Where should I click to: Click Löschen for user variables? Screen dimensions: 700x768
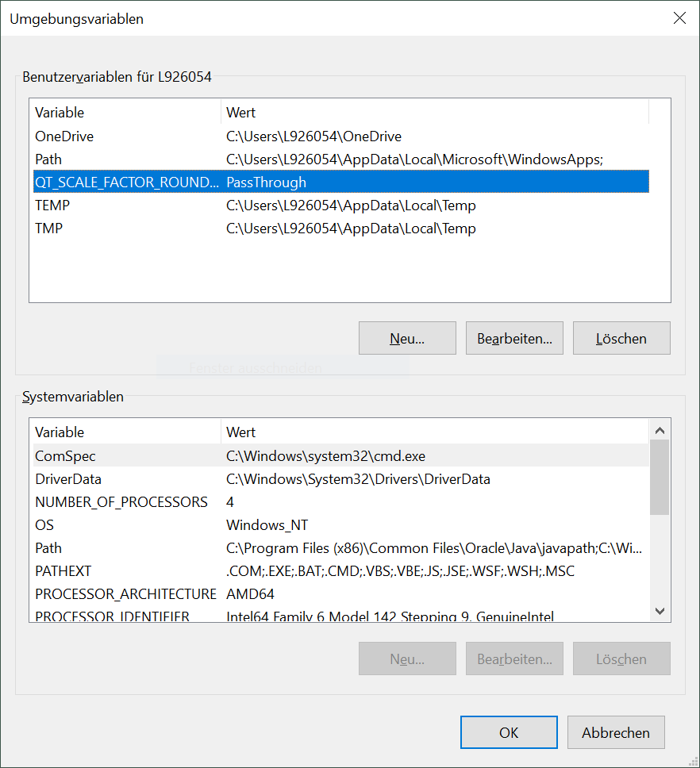(x=621, y=338)
